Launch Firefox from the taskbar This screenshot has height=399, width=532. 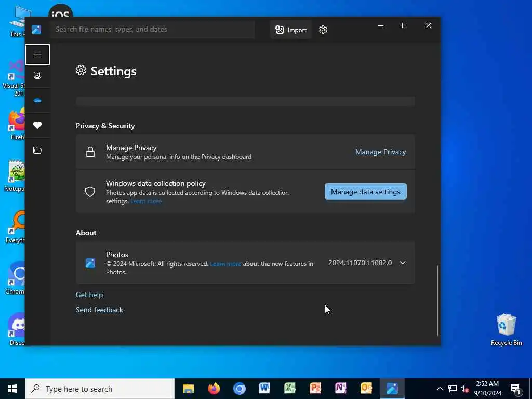point(214,389)
